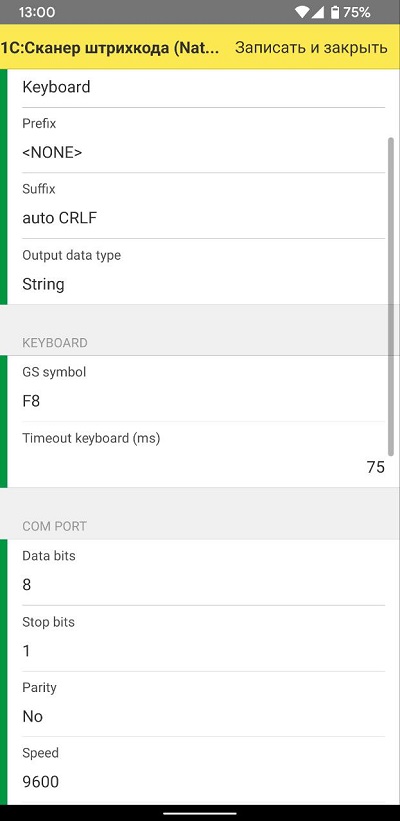Image resolution: width=400 pixels, height=821 pixels.
Task: Click the vertical scrollbar thumb
Action: [x=391, y=296]
